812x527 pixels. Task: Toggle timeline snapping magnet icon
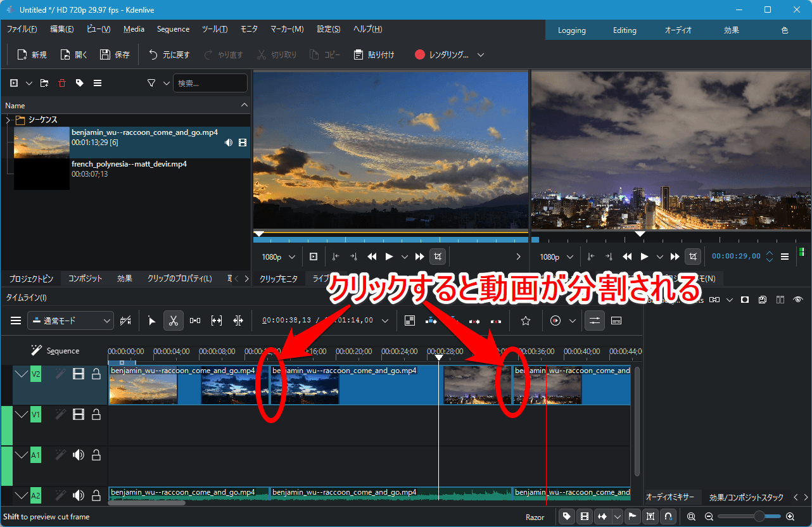point(667,517)
